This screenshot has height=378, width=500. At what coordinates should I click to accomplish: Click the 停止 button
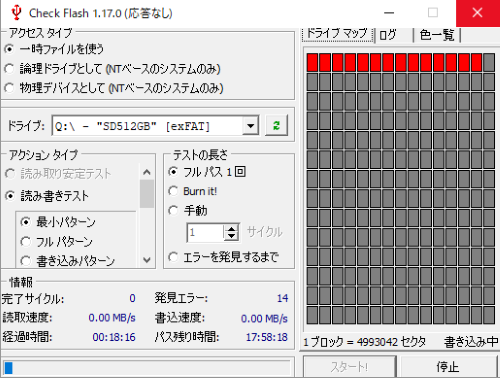[448, 367]
